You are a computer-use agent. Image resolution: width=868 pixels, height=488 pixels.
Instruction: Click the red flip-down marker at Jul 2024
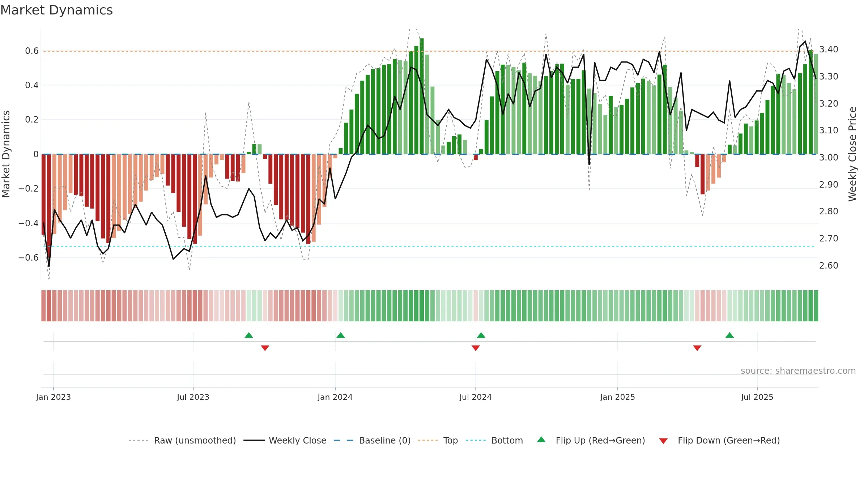(x=476, y=348)
